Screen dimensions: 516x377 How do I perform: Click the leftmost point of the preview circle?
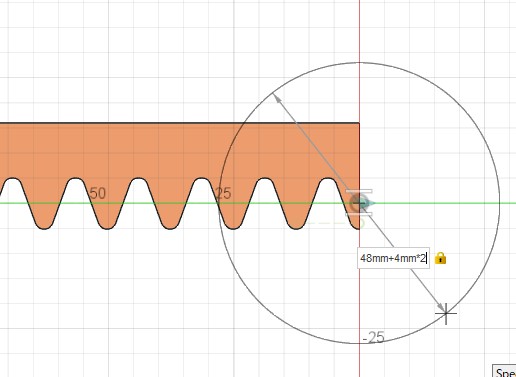(219, 203)
